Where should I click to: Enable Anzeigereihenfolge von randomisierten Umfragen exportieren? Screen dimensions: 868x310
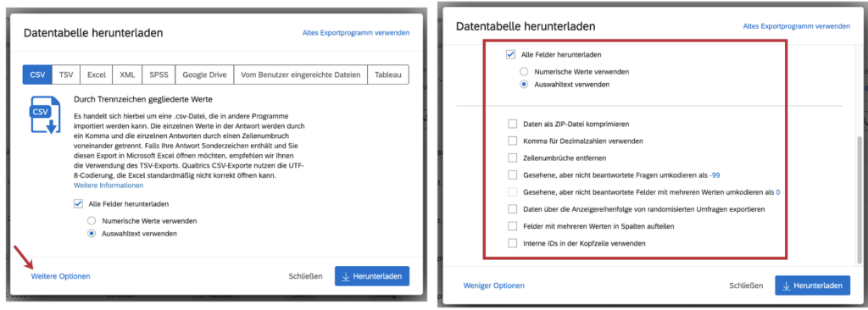pos(513,209)
